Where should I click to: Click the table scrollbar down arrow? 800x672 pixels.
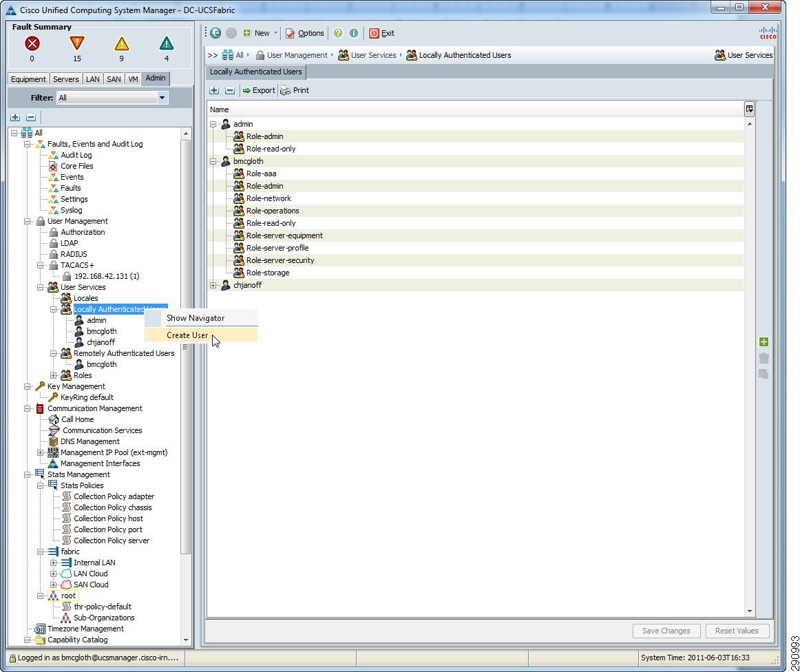750,611
